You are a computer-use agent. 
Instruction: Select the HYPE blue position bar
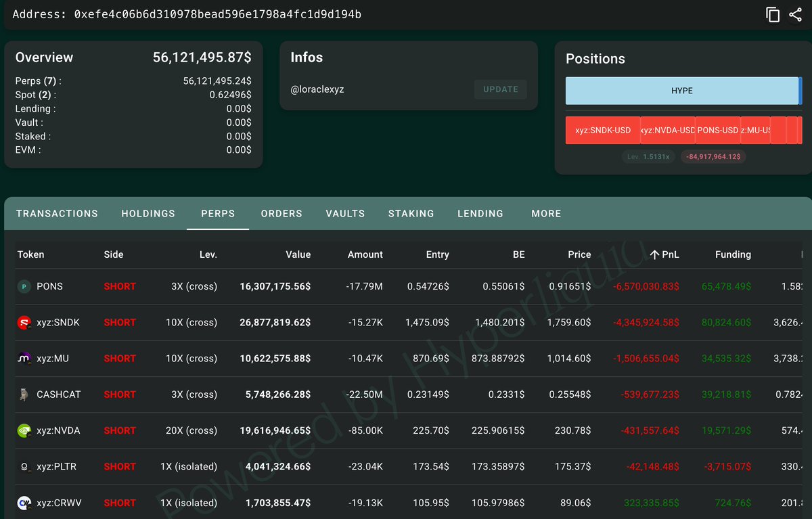point(682,91)
